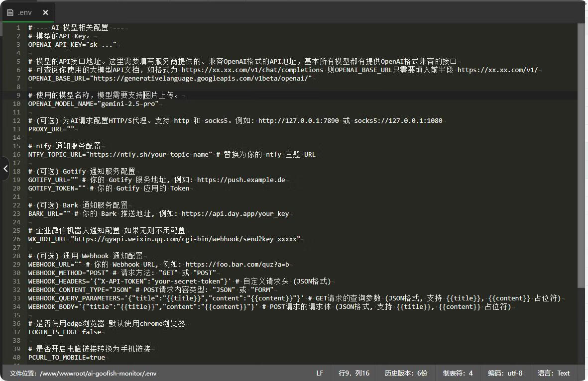
Task: Click the PROXY_URL="" line
Action: [51, 129]
